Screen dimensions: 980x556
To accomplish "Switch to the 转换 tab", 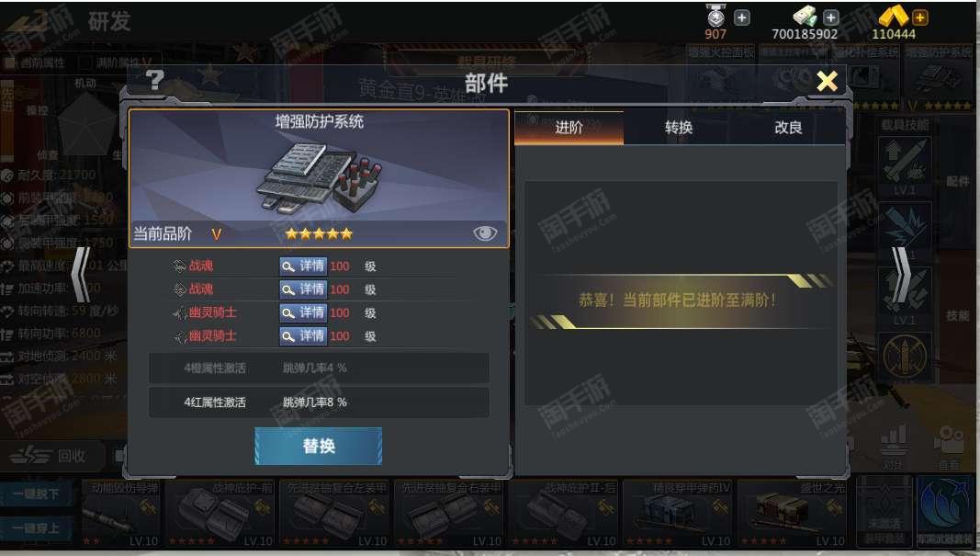I will [x=679, y=128].
